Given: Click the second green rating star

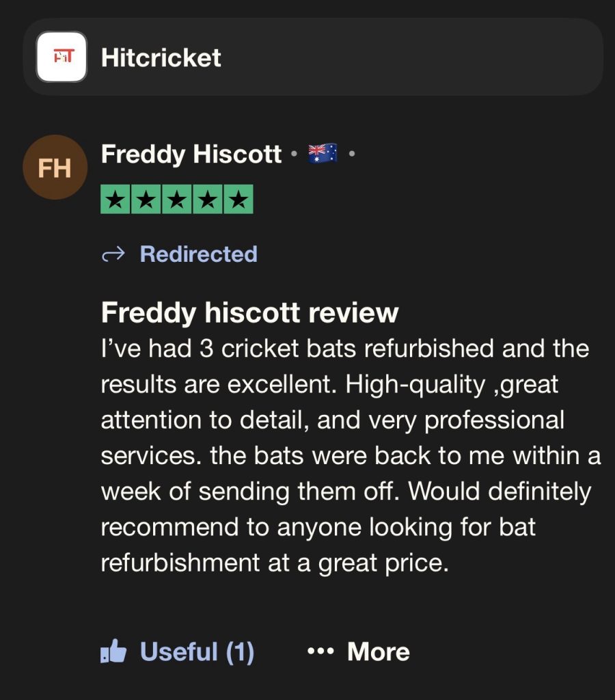Looking at the screenshot, I should click(146, 200).
